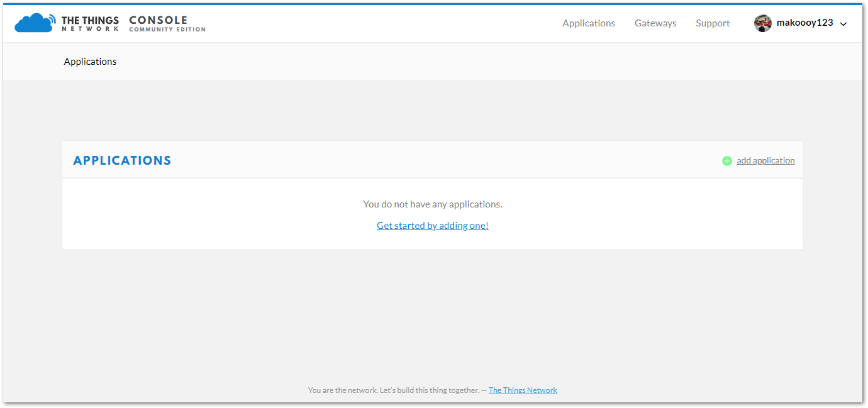Click the Console Community Edition title
868x408 pixels.
167,24
